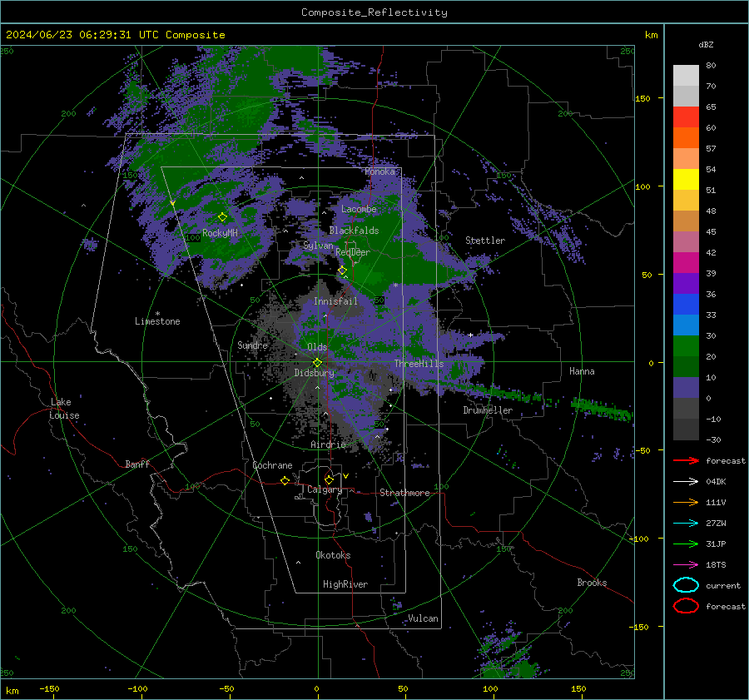Click the HighRiver label
Viewport: 749px width, 700px height.
click(x=345, y=584)
